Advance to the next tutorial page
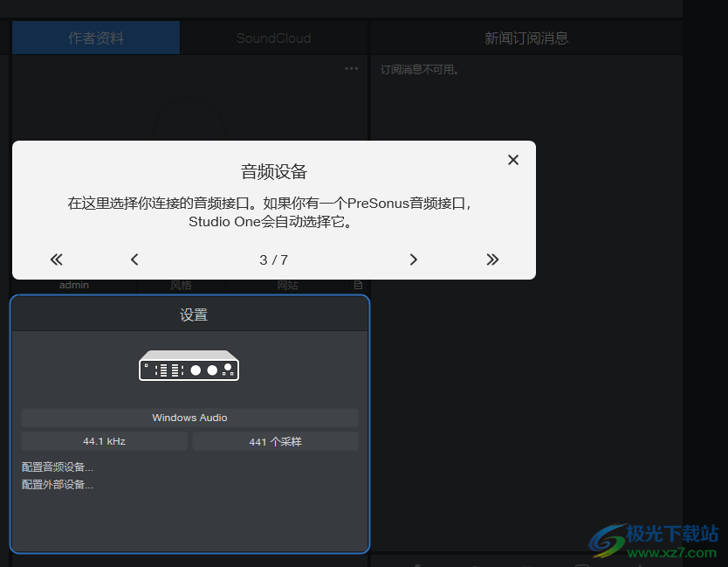 413,259
